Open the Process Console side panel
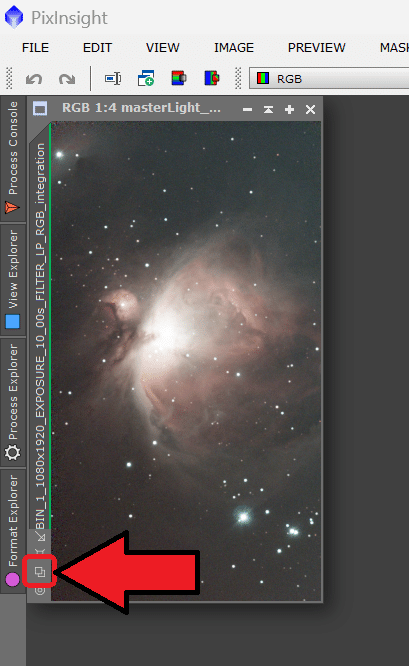 pyautogui.click(x=13, y=157)
